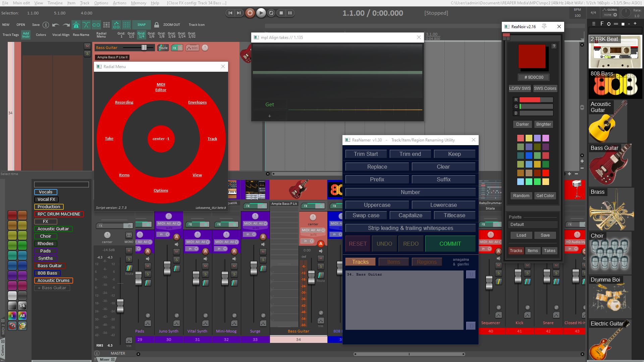
Task: Toggle item grouping link icon
Action: (x=96, y=25)
